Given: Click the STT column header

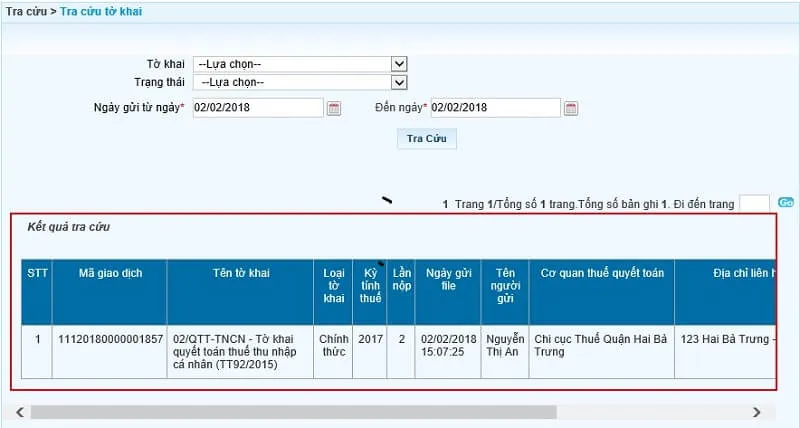Looking at the screenshot, I should [37, 292].
